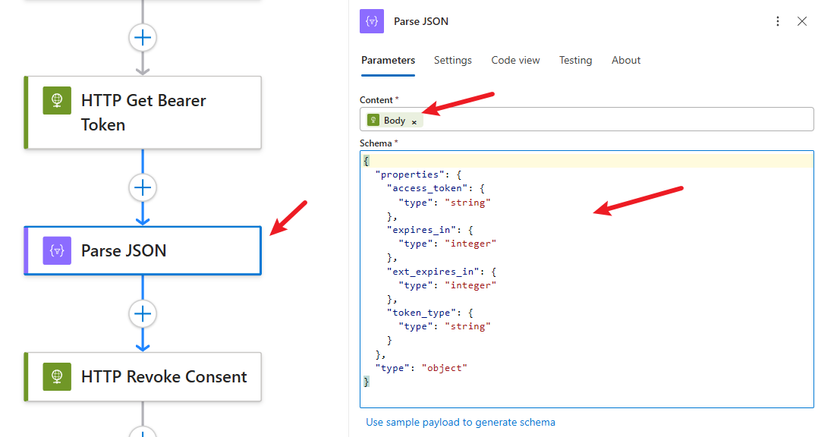Add action between Parse JSON and Revoke Consent
This screenshot has height=437, width=815.
pos(143,313)
